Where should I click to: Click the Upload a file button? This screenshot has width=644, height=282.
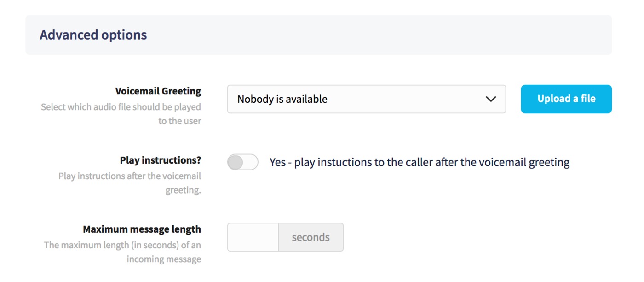point(566,99)
